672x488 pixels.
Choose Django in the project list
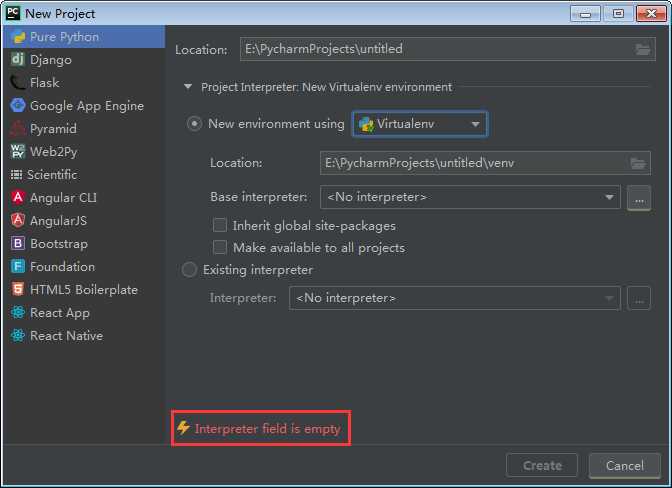tap(84, 60)
